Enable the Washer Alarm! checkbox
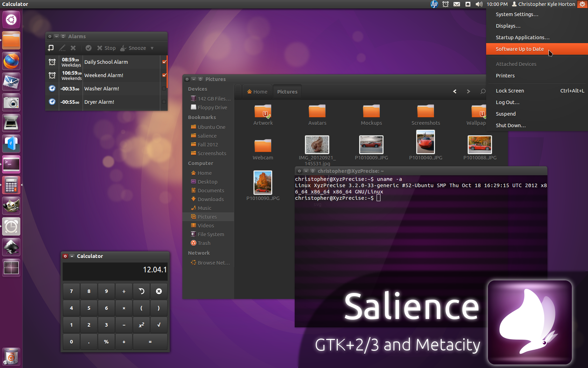Image resolution: width=588 pixels, height=368 pixels. click(x=164, y=89)
